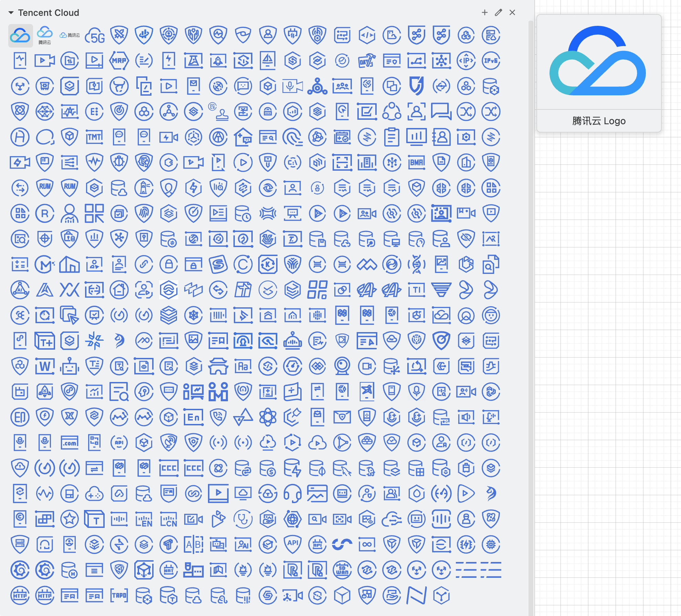
Task: Pick the <IP> circle icon
Action: pos(466,61)
